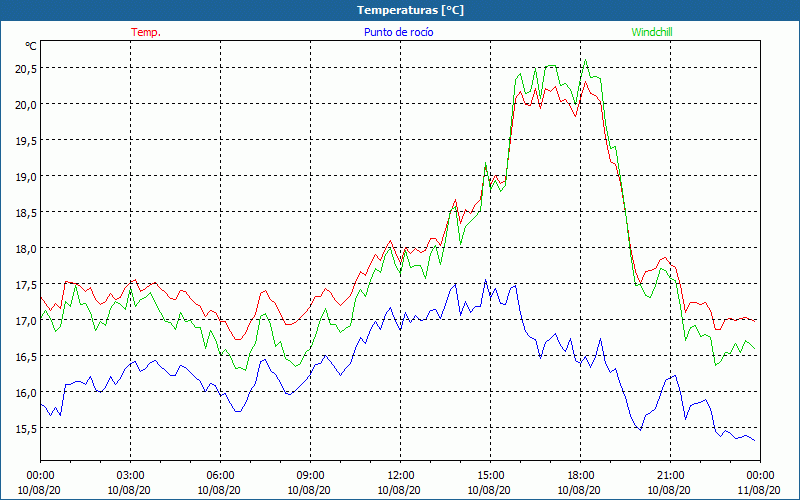Click the '19,5' y-axis value
The width and height of the screenshot is (800, 500).
pos(26,140)
